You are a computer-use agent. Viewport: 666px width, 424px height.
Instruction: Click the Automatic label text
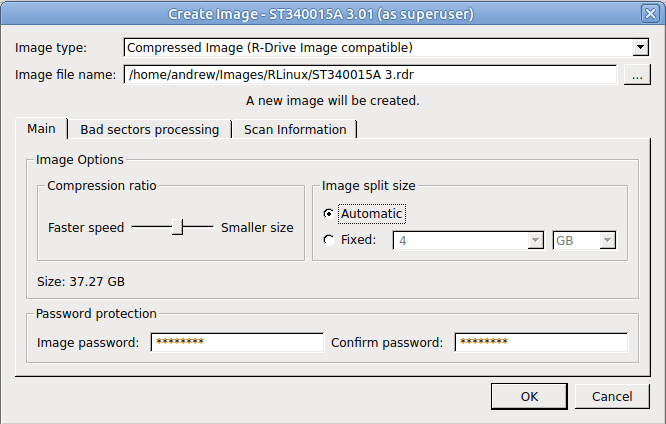[x=372, y=214]
